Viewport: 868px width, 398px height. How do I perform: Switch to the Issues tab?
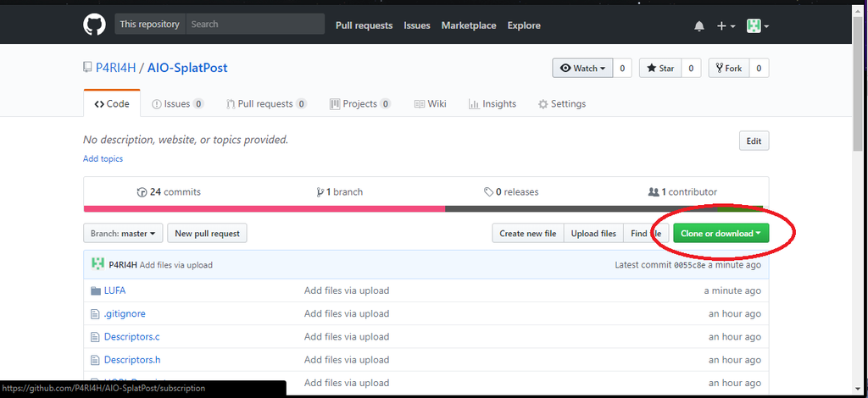tap(176, 104)
